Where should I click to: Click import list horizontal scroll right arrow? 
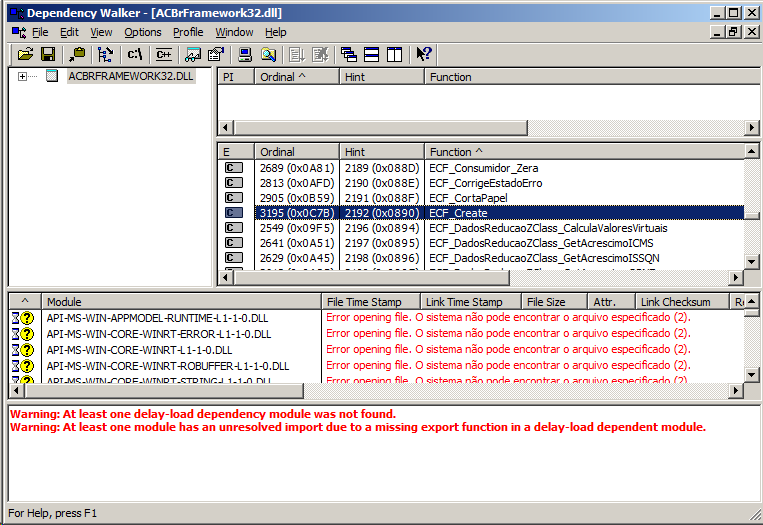[x=751, y=128]
